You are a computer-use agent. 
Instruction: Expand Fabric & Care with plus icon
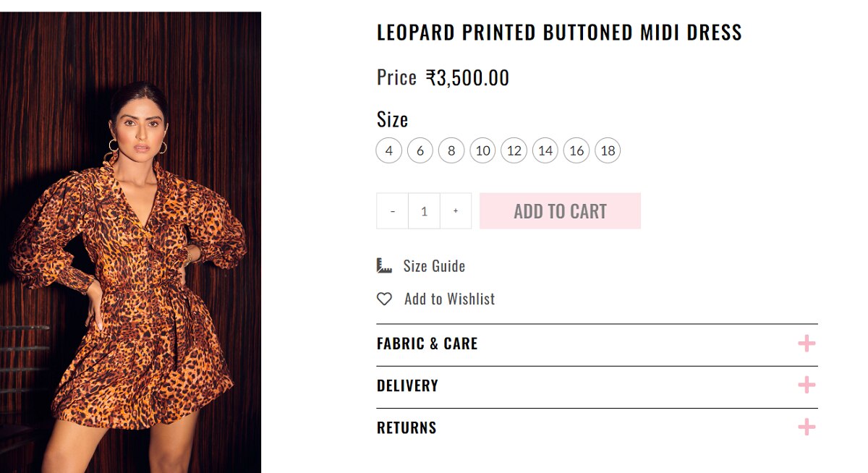click(x=807, y=344)
